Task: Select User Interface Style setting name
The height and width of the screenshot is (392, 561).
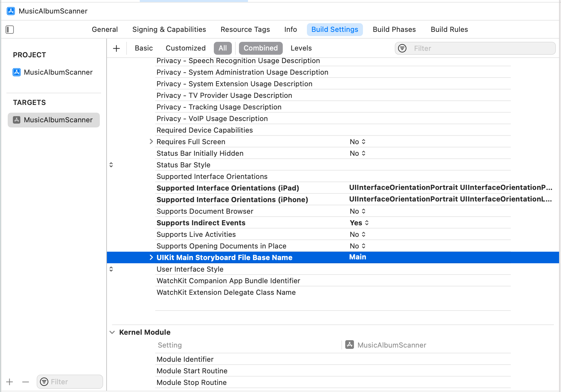Action: tap(190, 269)
